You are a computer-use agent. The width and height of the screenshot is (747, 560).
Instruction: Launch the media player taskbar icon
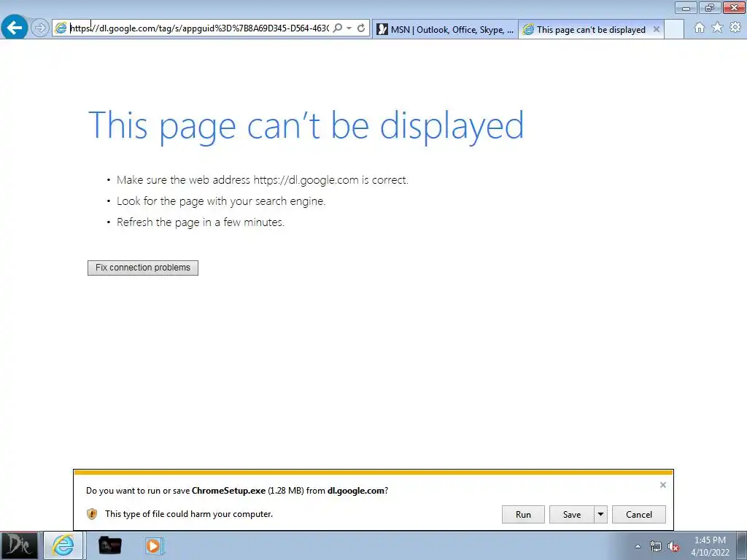[x=154, y=545]
